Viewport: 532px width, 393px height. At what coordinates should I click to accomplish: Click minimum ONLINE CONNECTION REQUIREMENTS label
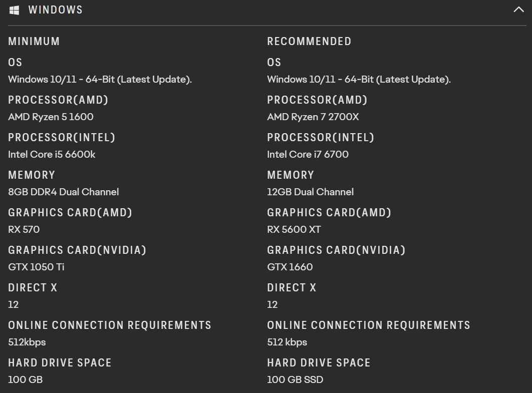click(110, 325)
